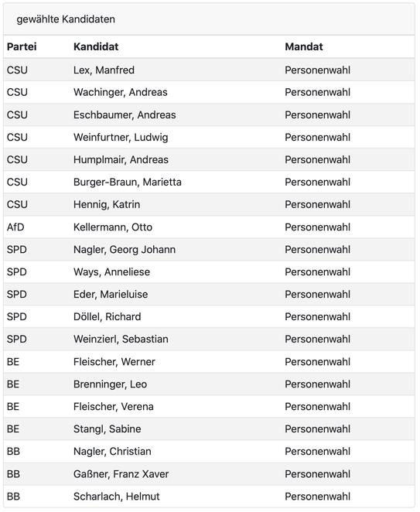Click candidate Humplmair, Andreas
Image resolution: width=420 pixels, height=512 pixels.
[x=121, y=159]
